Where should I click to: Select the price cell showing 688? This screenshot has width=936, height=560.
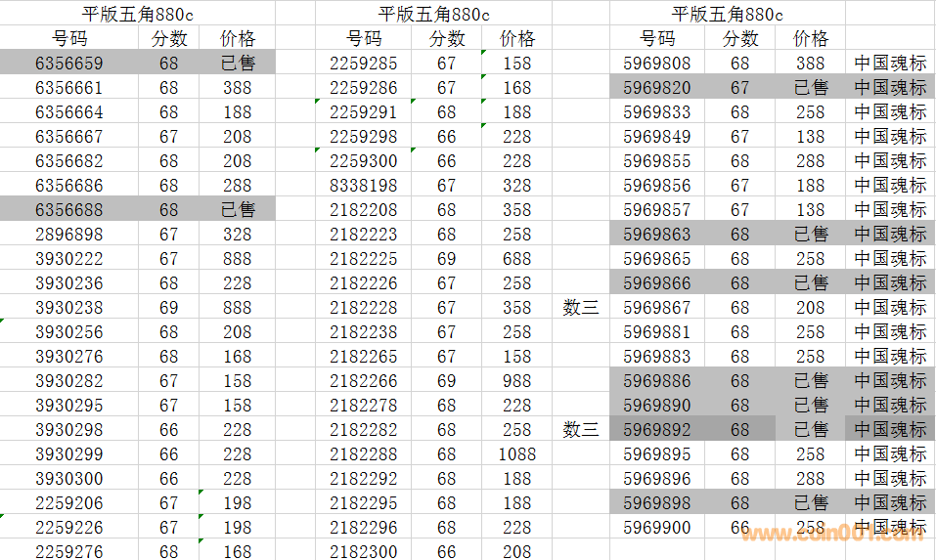516,258
